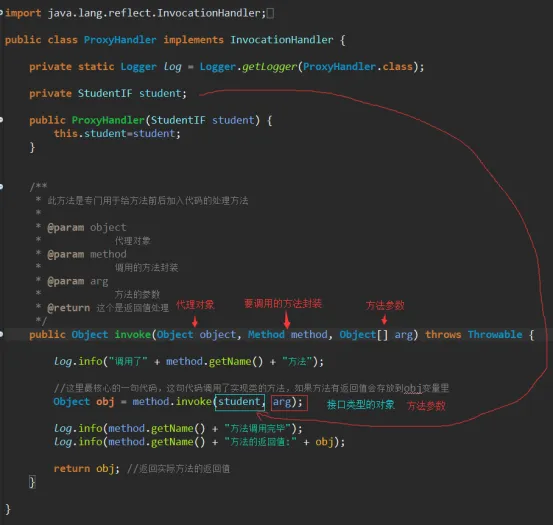This screenshot has width=553, height=525.
Task: Collapse the Javadoc comment fold marker
Action: click(1, 187)
